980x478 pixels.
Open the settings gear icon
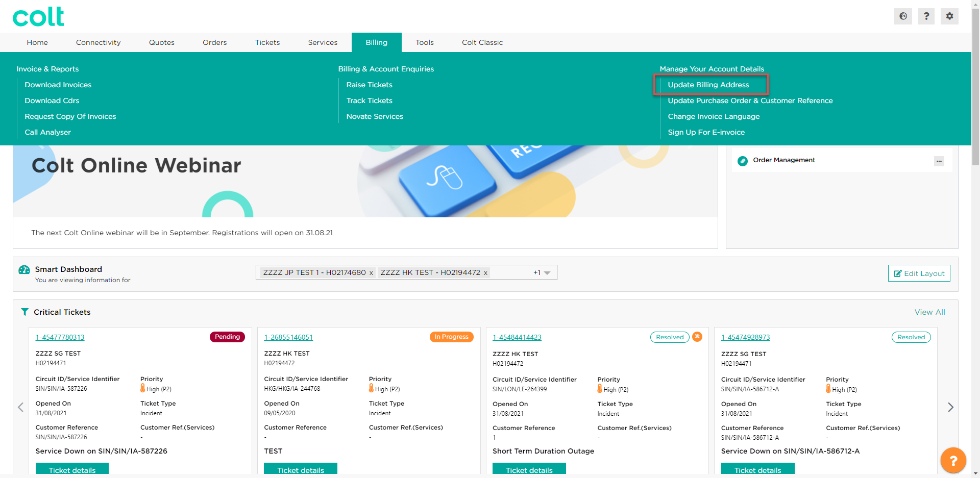(949, 16)
